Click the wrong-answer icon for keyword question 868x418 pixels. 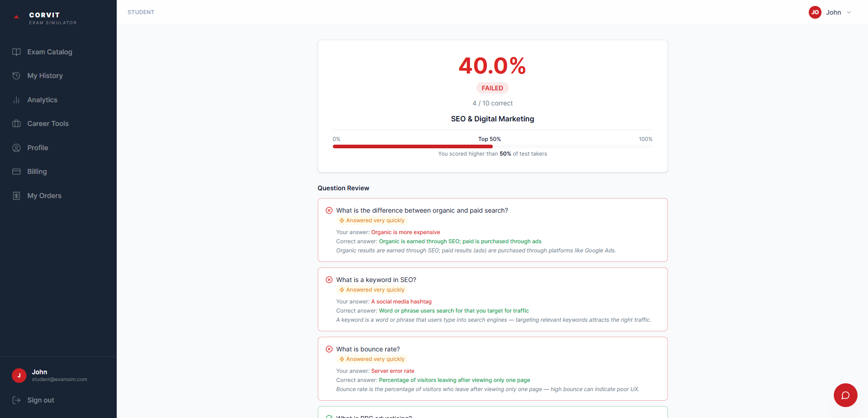click(329, 280)
